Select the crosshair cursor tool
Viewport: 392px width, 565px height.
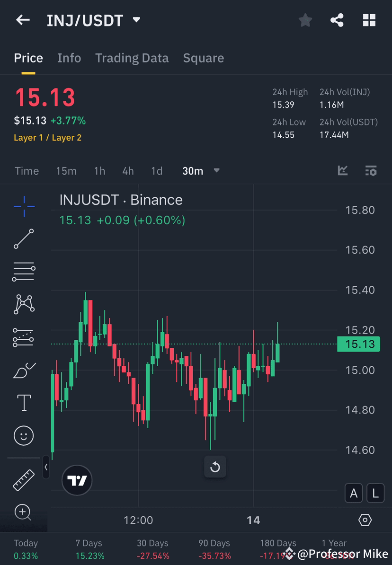pos(24,206)
